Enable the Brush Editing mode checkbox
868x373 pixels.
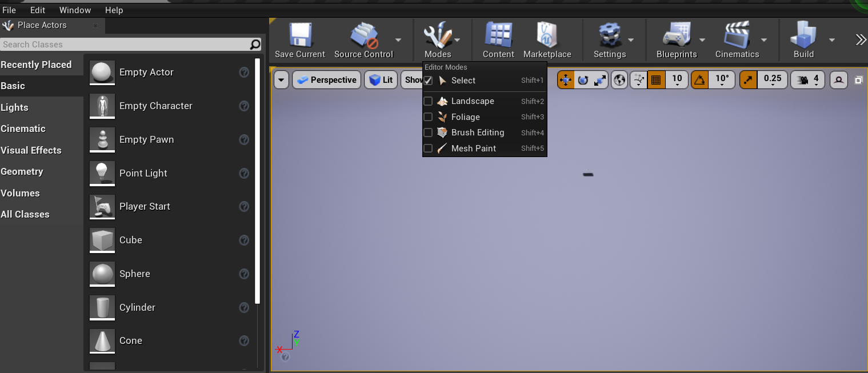point(428,133)
